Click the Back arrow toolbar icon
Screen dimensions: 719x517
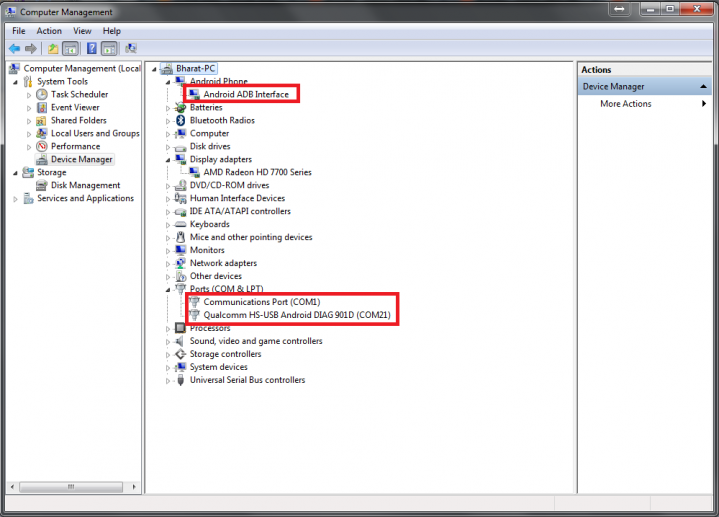point(15,48)
